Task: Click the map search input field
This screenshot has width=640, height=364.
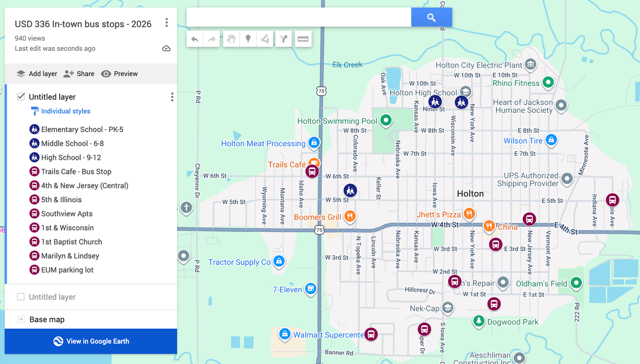Action: click(299, 17)
